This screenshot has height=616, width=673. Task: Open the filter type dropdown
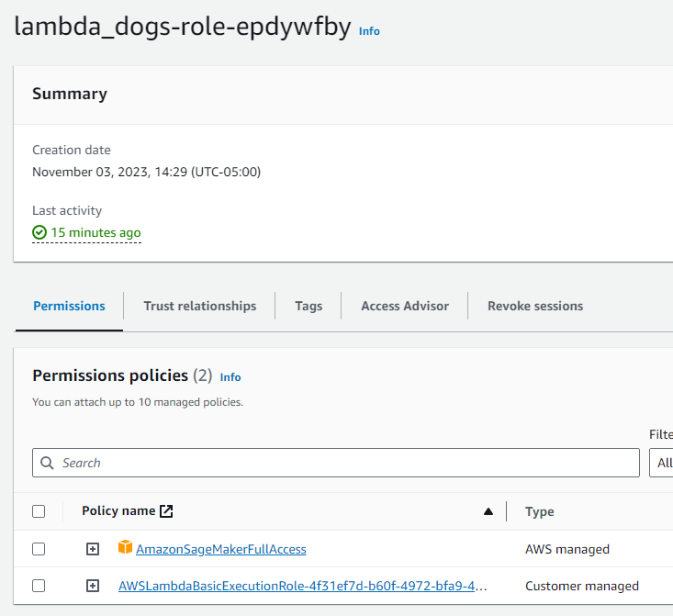pyautogui.click(x=662, y=463)
